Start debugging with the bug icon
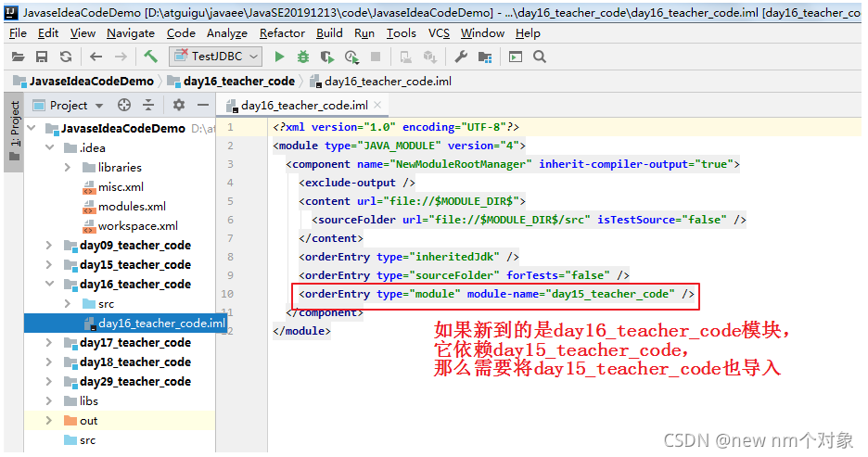The image size is (868, 457). coord(303,57)
